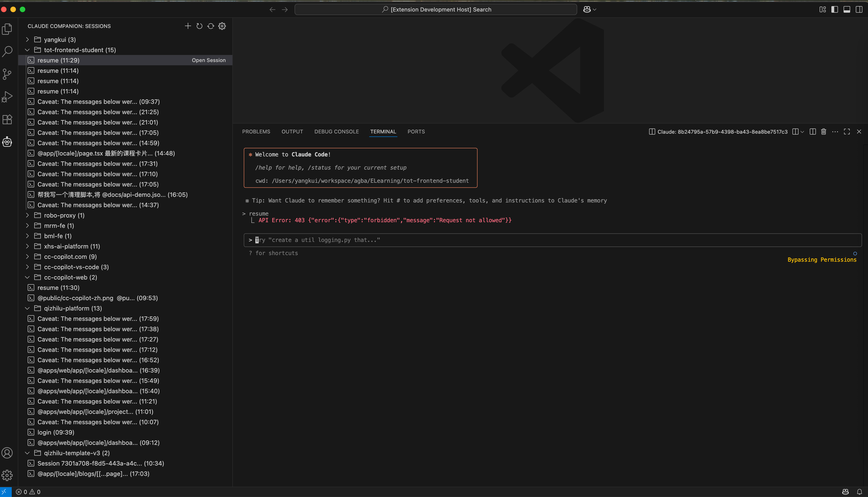Focus the title bar Search field
This screenshot has height=497, width=868.
[x=436, y=10]
